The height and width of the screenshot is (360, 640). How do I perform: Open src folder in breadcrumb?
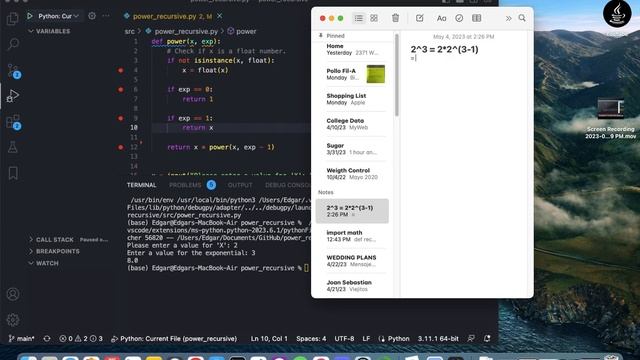pos(129,31)
